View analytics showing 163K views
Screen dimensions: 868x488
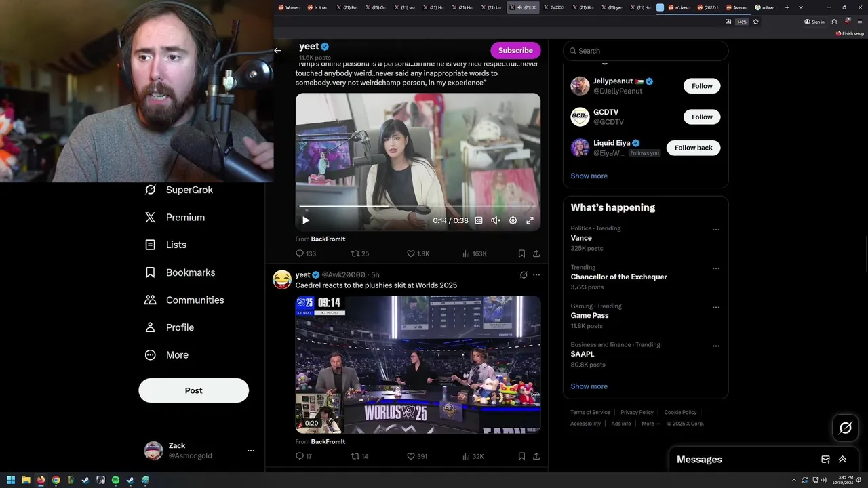click(474, 253)
